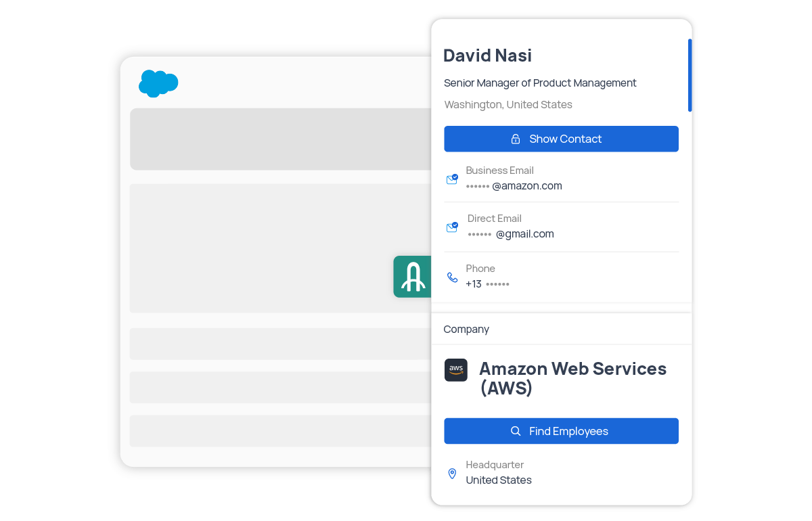Click the Direct Email envelope icon
812x521 pixels.
452,227
